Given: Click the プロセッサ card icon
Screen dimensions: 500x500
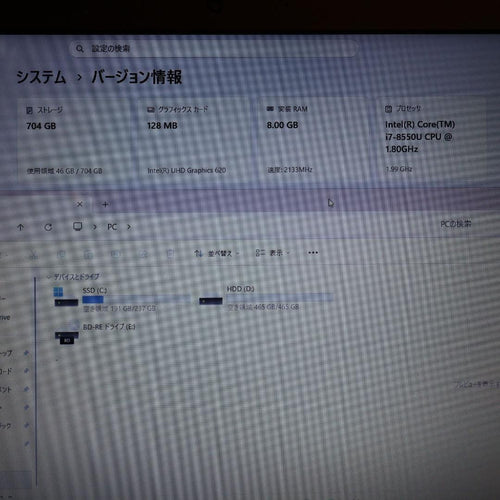Looking at the screenshot, I should (388, 109).
